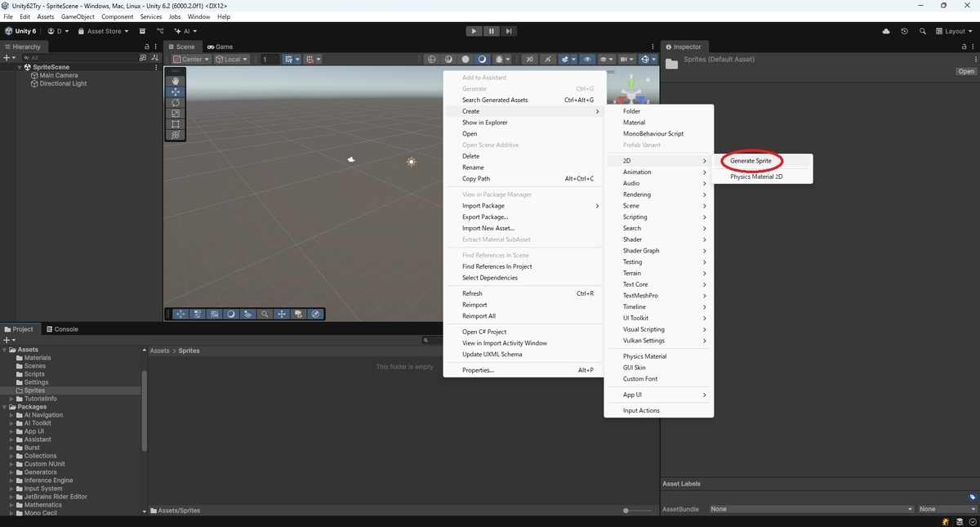Toggle scene visibility eye icon
This screenshot has height=527, width=980.
pyautogui.click(x=587, y=59)
